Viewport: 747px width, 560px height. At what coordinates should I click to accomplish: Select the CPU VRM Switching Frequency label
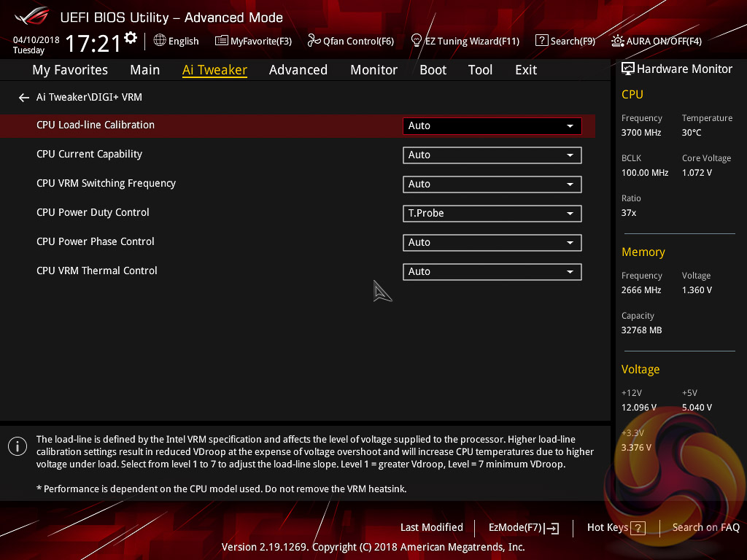pos(106,183)
